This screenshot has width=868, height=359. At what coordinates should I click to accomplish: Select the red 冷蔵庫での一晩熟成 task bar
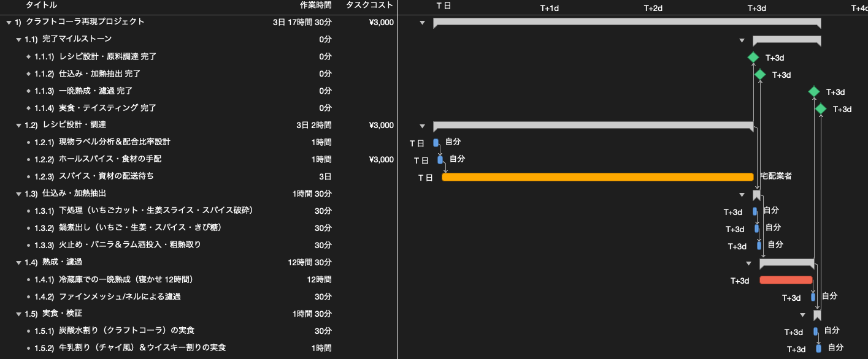coord(786,280)
